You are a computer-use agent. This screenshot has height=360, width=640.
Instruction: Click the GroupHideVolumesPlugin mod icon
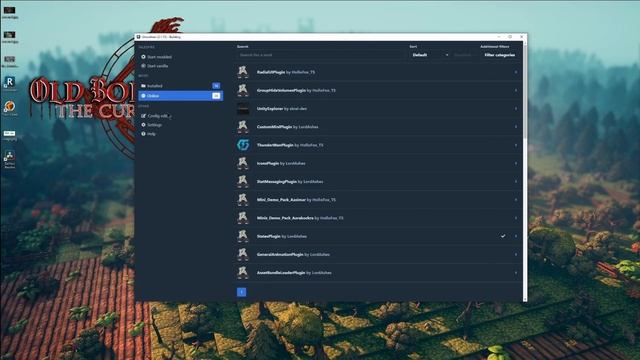pyautogui.click(x=243, y=90)
